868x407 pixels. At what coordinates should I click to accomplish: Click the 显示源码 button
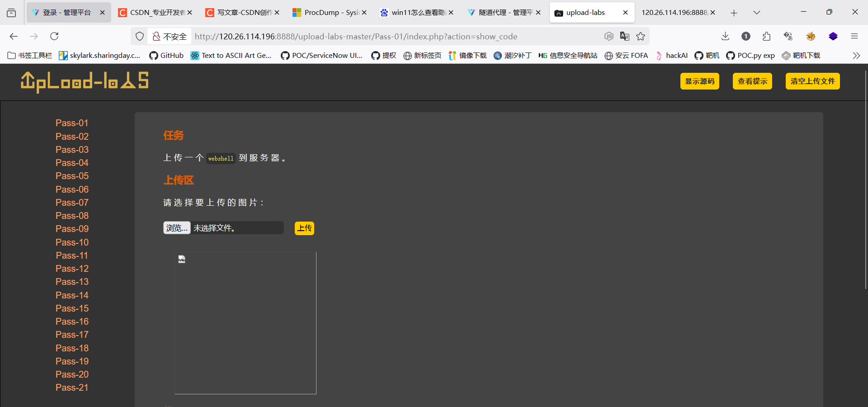[x=699, y=81]
